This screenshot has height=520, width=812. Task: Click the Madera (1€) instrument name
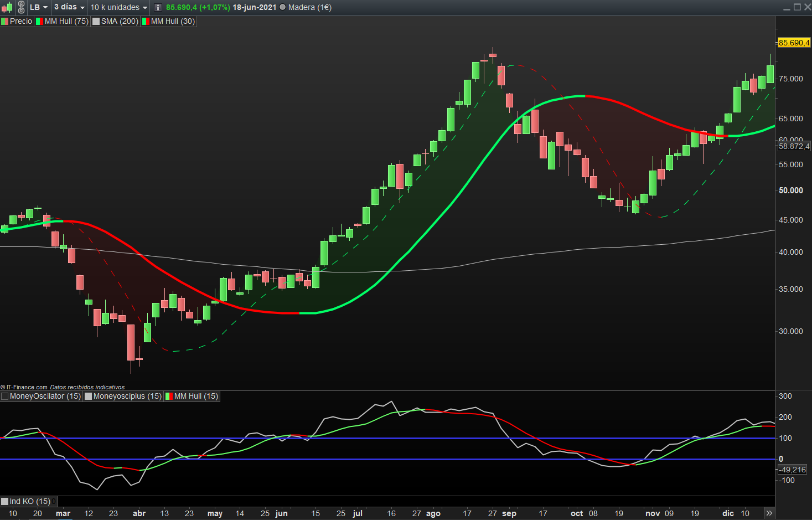pyautogui.click(x=310, y=7)
